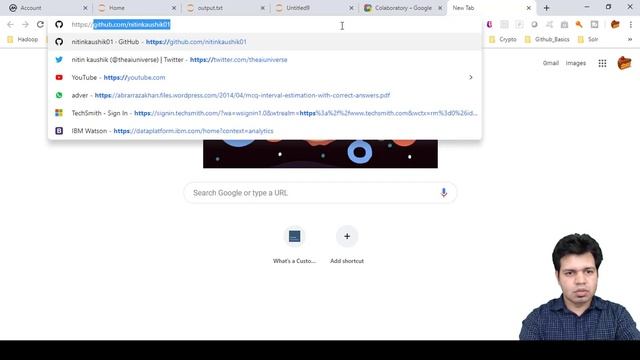Select the adver wordpress PDF suggestion

[264, 95]
